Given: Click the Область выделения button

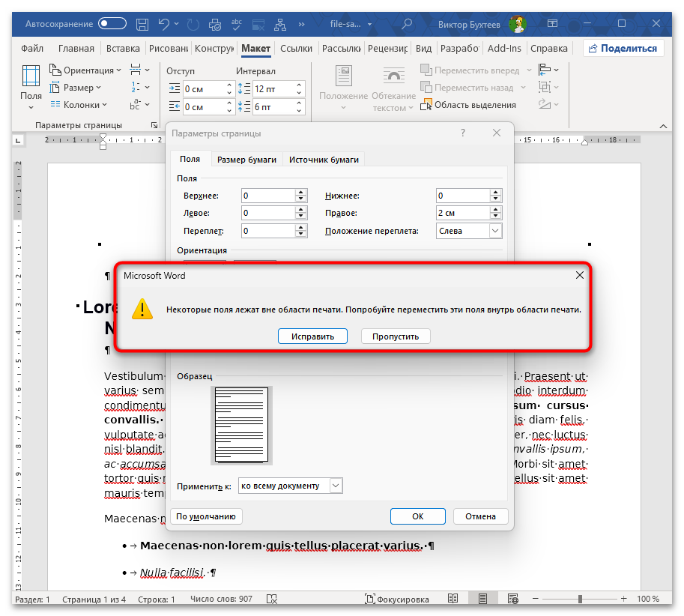Looking at the screenshot, I should [468, 105].
